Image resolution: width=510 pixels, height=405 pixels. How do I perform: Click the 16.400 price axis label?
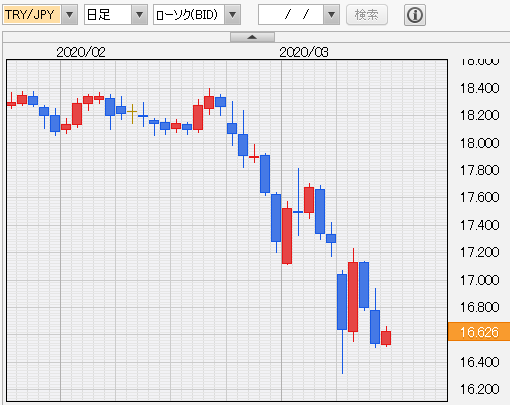(x=479, y=362)
